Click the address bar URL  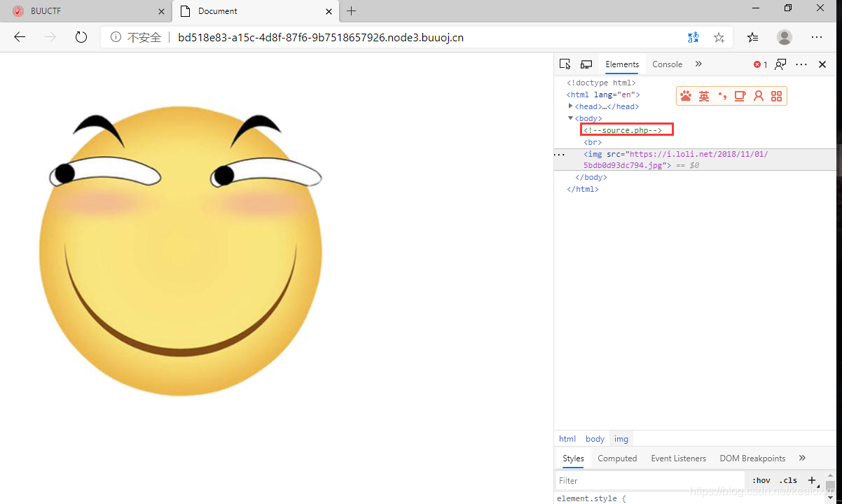point(321,37)
